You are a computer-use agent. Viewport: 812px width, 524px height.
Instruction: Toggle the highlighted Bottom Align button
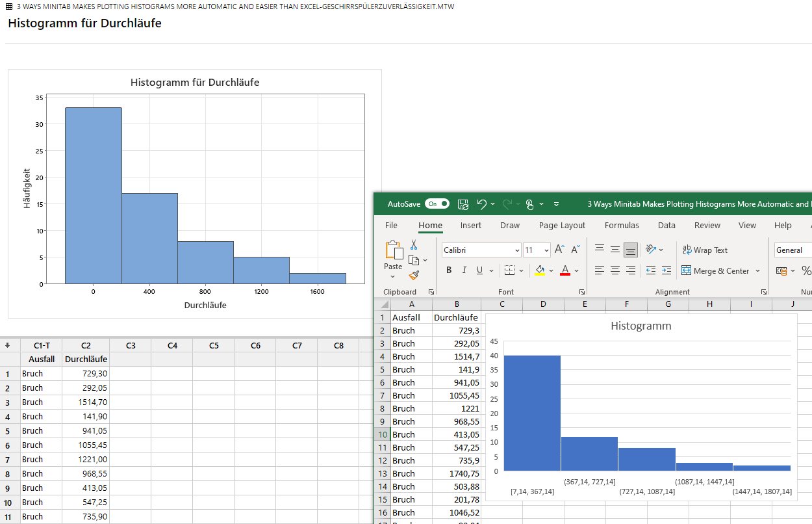(630, 250)
